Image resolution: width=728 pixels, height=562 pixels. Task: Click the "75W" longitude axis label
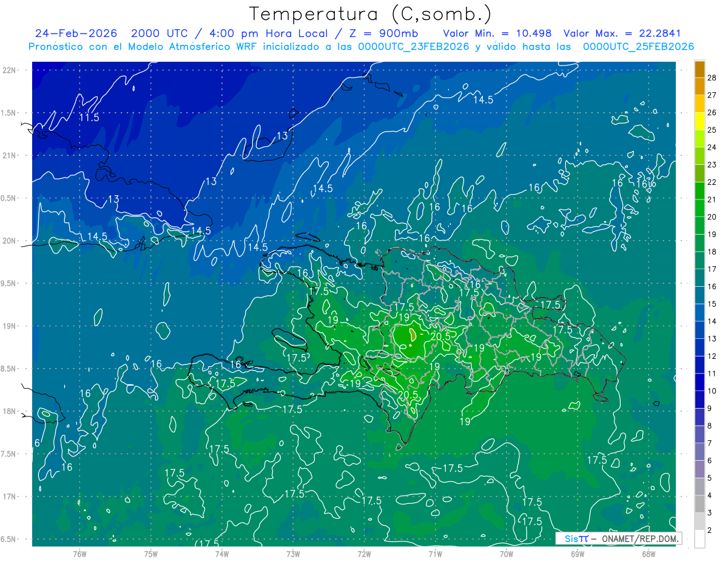pos(151,554)
